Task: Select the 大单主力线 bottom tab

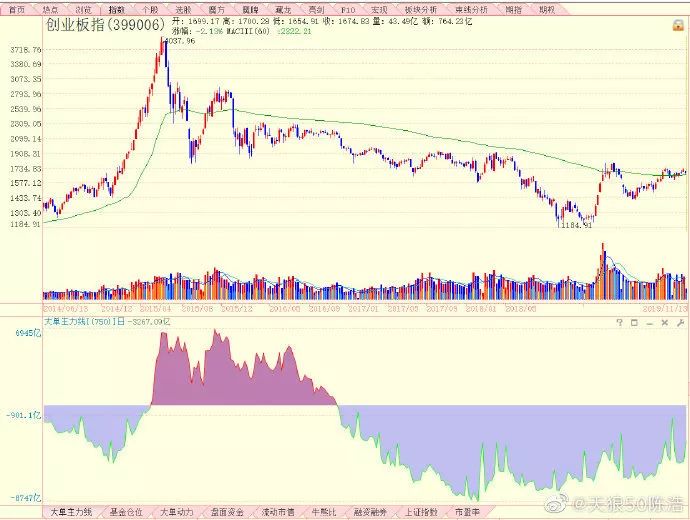Action: click(71, 512)
